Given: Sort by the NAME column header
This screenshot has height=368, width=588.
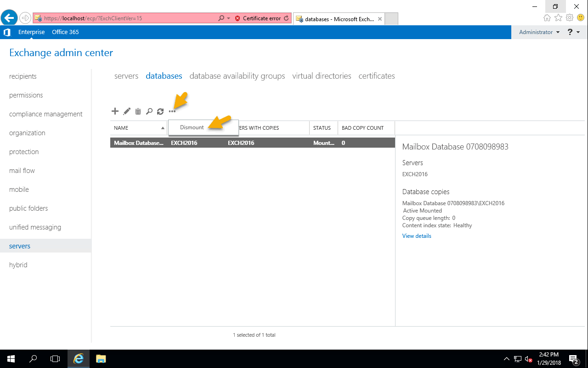Looking at the screenshot, I should point(139,128).
